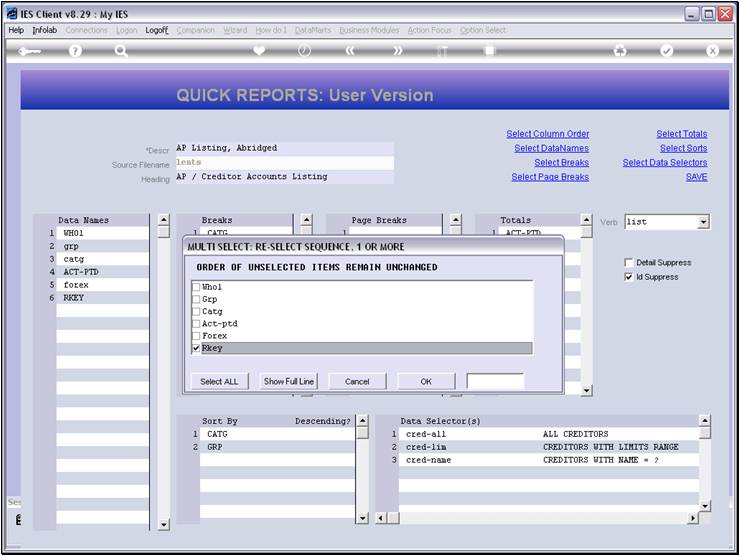Open the question mark help icon
Screen dimensions: 739x555
click(x=75, y=51)
